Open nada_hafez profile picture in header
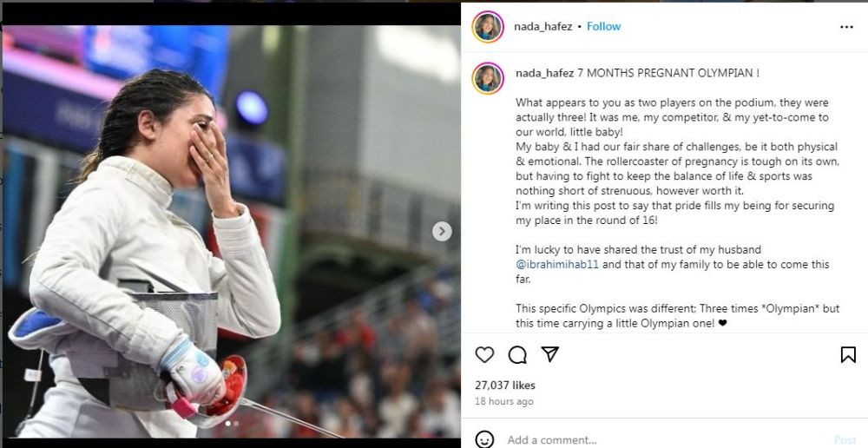 [x=488, y=27]
